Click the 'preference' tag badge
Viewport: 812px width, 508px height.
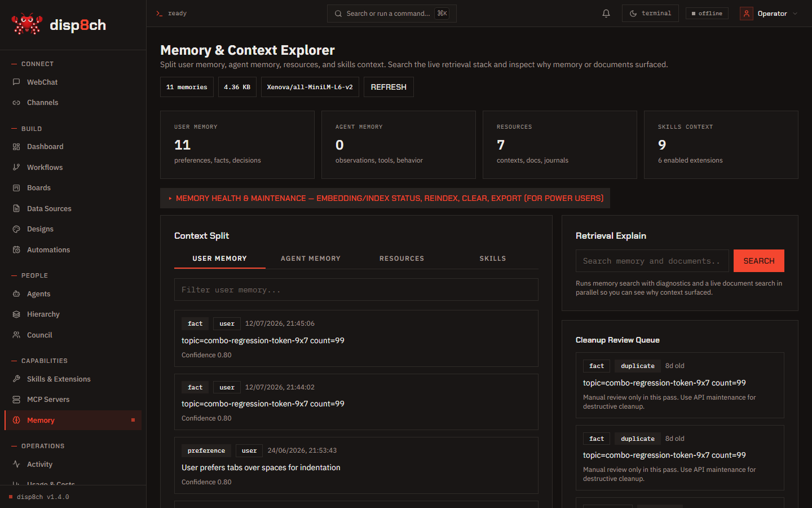click(x=206, y=450)
